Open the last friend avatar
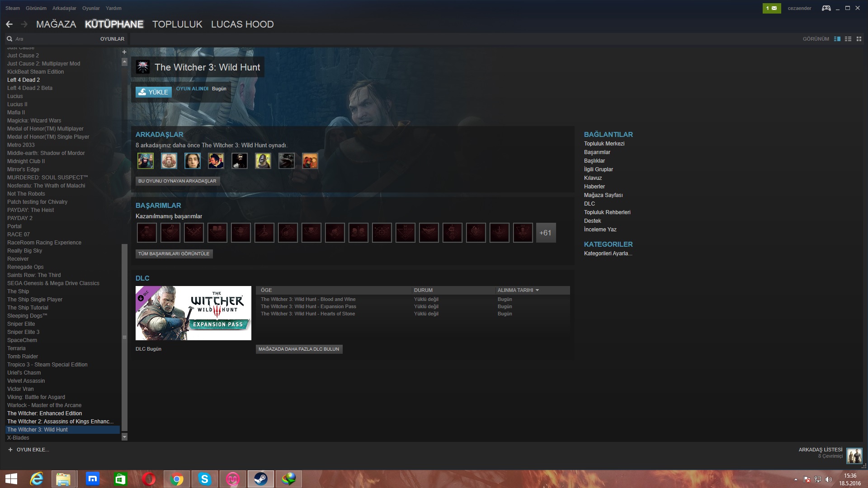Screen dimensions: 868x488 click(x=310, y=161)
